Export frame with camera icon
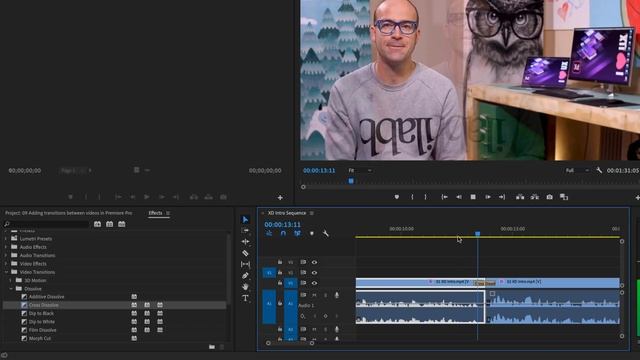This screenshot has width=640, height=360. (549, 197)
